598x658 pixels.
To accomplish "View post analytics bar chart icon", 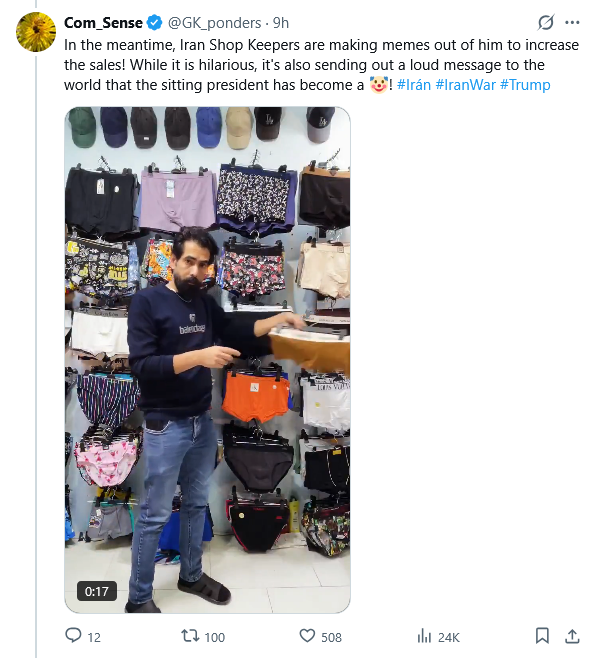I will pyautogui.click(x=424, y=636).
